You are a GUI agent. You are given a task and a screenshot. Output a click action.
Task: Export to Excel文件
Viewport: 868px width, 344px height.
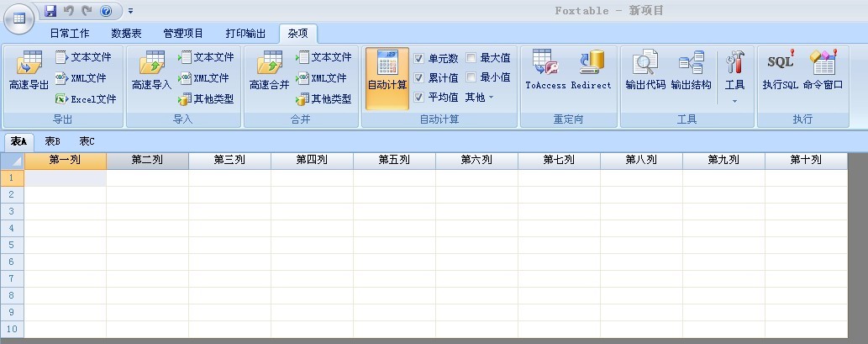pyautogui.click(x=86, y=99)
